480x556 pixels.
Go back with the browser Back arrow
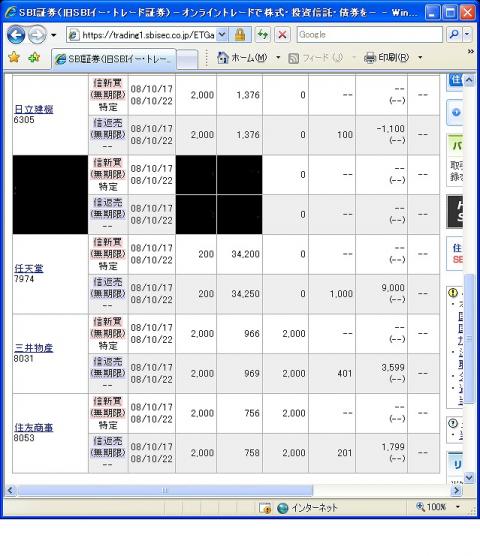point(16,35)
